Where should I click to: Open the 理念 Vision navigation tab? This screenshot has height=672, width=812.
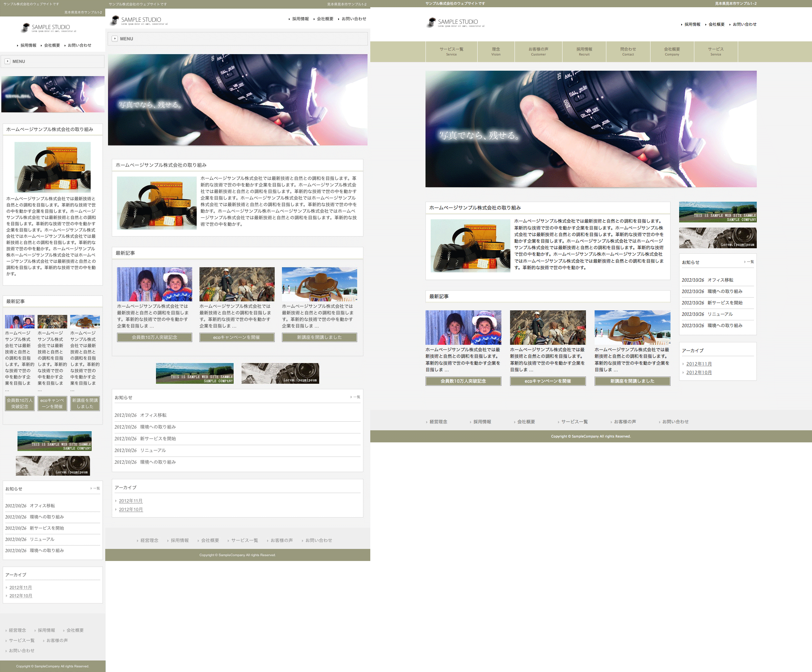click(496, 51)
